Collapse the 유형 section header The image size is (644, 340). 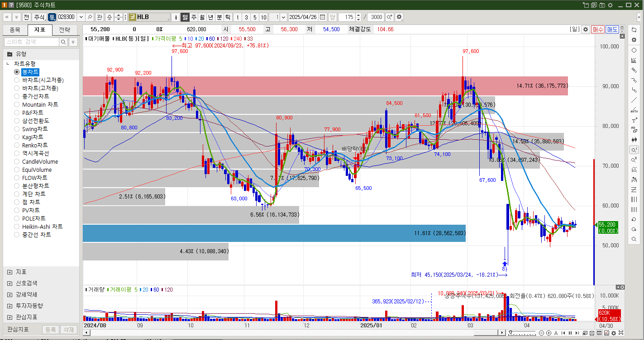(x=10, y=54)
